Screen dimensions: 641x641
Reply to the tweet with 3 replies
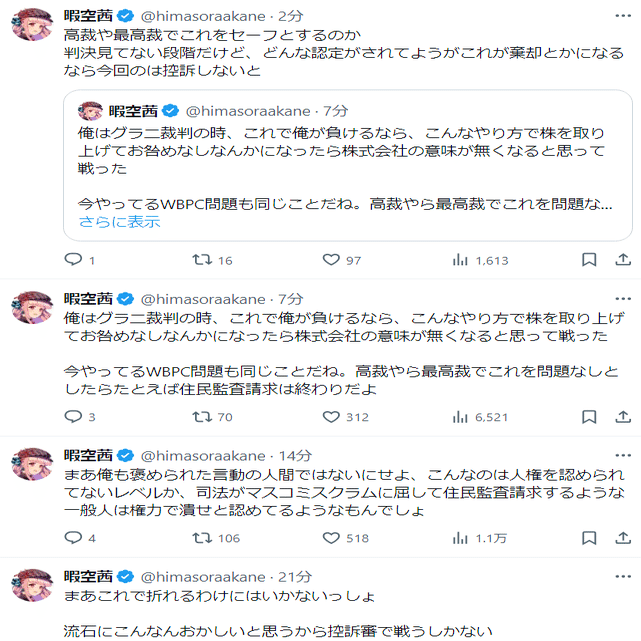point(73,417)
